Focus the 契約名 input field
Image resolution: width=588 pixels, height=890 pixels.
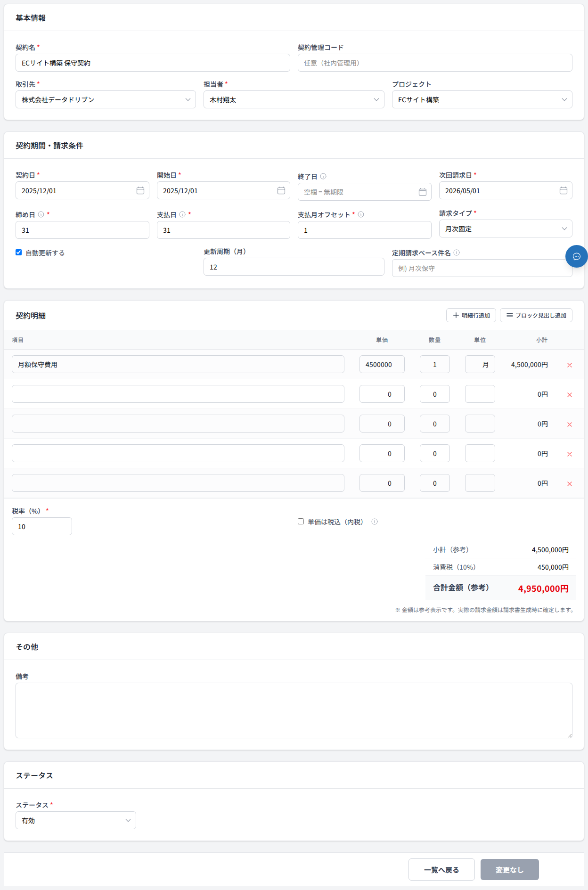point(153,63)
